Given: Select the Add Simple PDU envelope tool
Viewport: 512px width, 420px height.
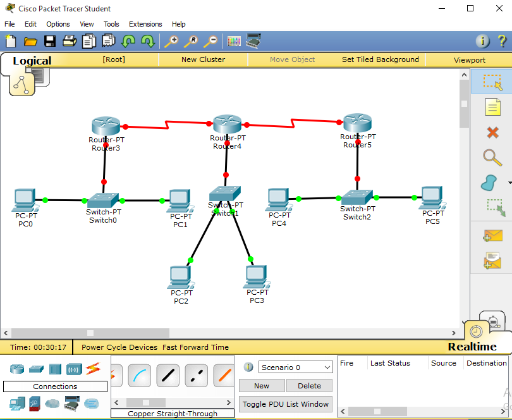Looking at the screenshot, I should [x=492, y=235].
